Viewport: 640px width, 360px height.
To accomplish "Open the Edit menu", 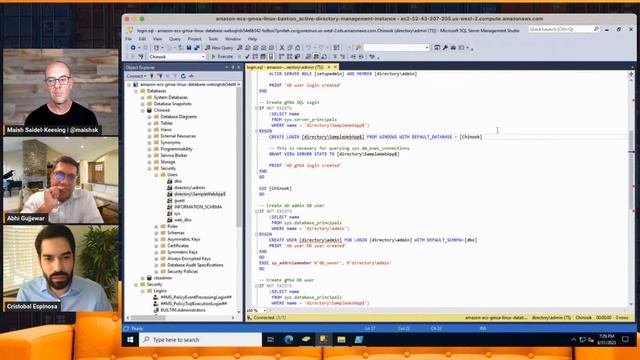I will click(142, 39).
